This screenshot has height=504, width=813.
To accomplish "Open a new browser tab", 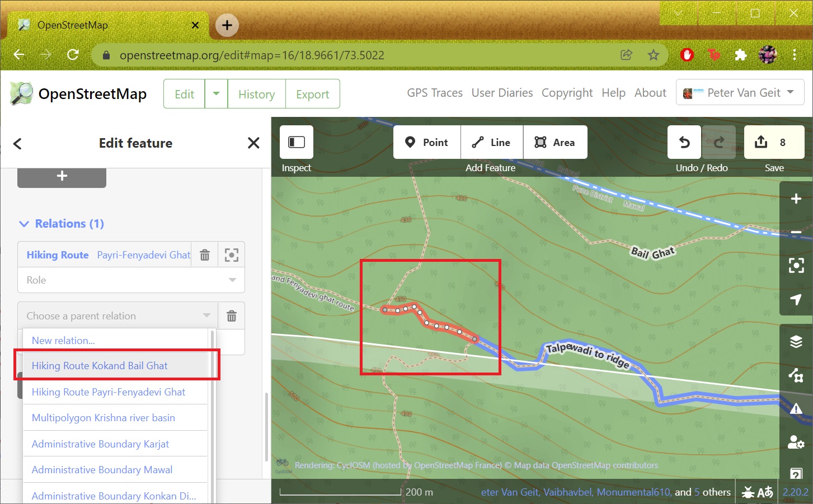I will pyautogui.click(x=227, y=25).
